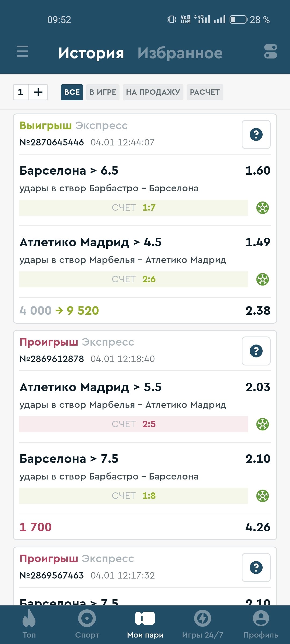Show РАСЧЕТ settled bets
The width and height of the screenshot is (290, 644).
pyautogui.click(x=205, y=92)
